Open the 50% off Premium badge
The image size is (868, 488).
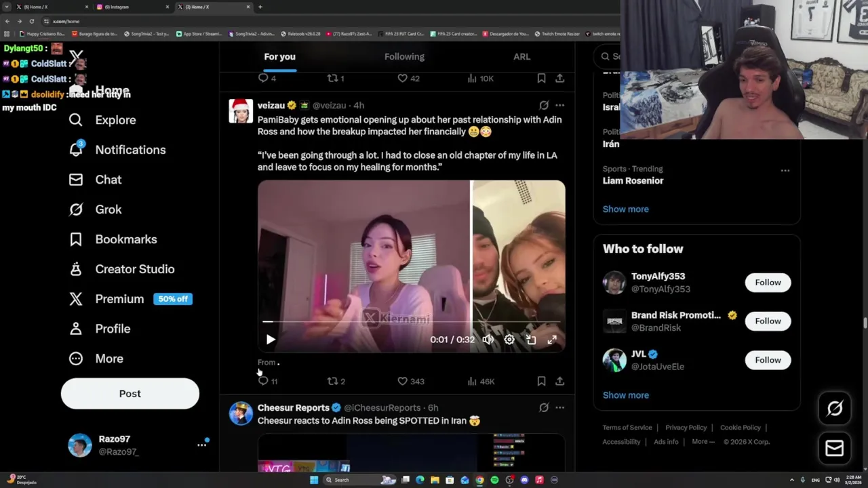173,299
